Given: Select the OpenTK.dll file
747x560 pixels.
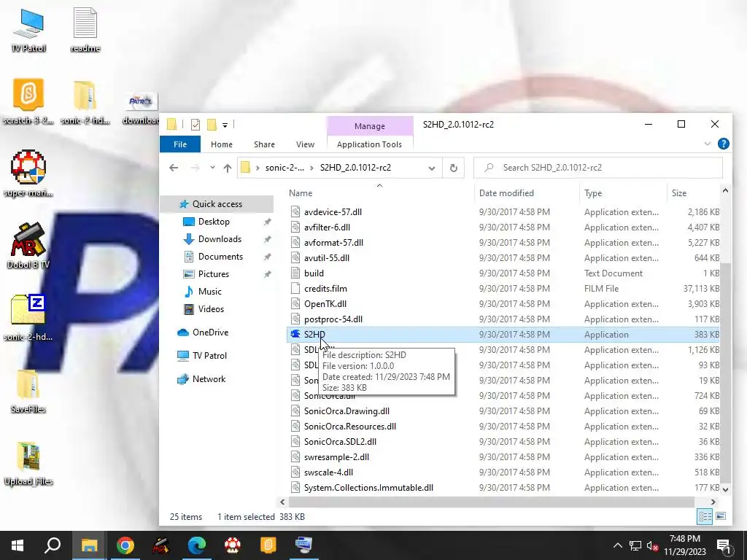Looking at the screenshot, I should pos(325,304).
